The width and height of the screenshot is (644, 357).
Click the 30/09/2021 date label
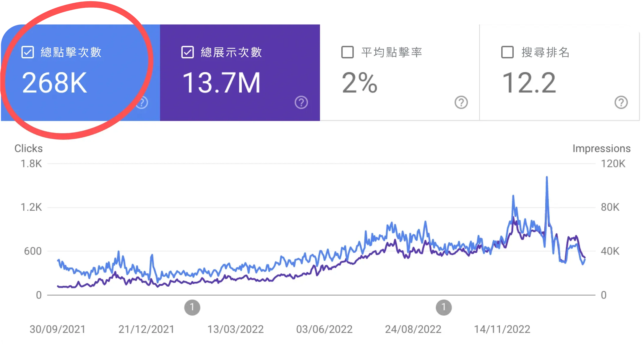pos(57,329)
